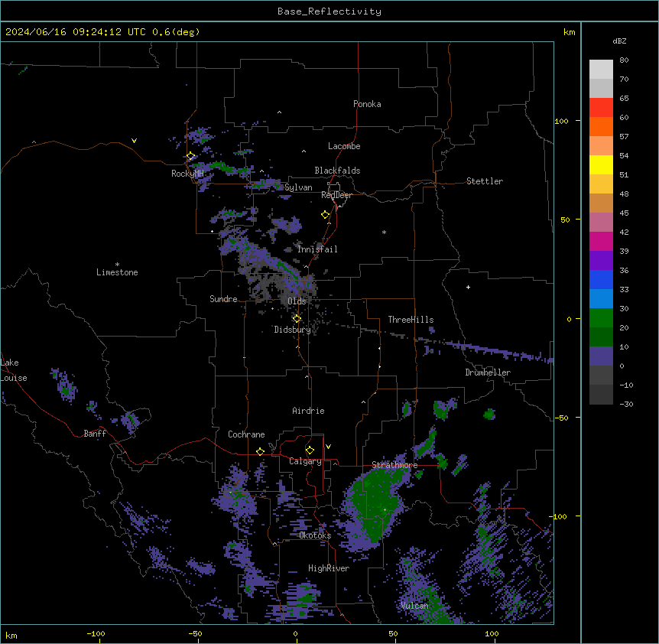Click the Limestone label
The height and width of the screenshot is (644, 659).
[x=117, y=272]
